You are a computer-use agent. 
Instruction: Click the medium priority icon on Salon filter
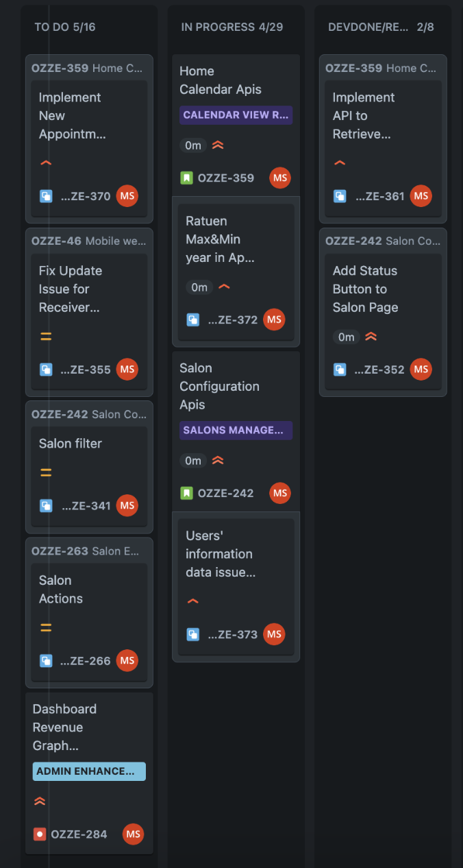46,472
